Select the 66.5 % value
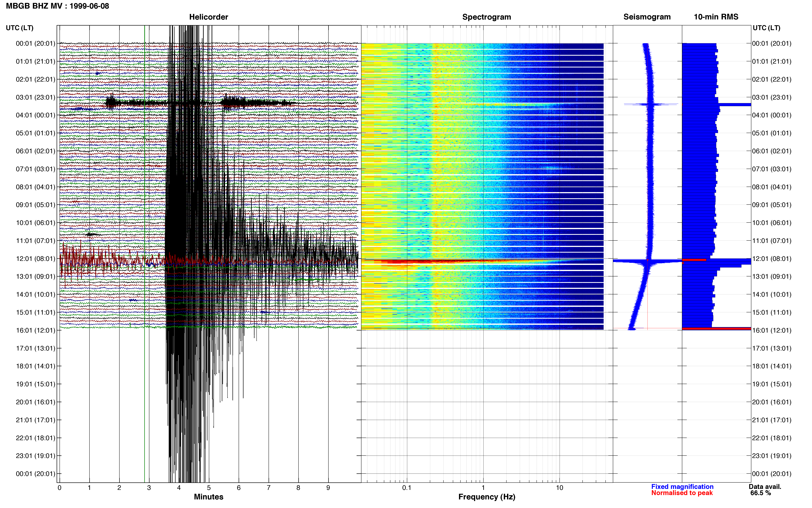Screen dimensions: 812x508 pos(761,493)
